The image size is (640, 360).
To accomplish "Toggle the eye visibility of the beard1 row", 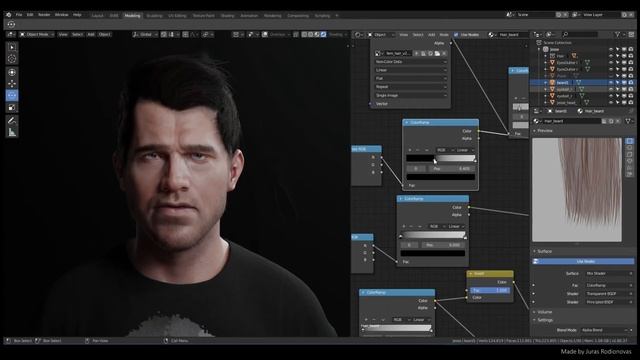I will coord(611,82).
